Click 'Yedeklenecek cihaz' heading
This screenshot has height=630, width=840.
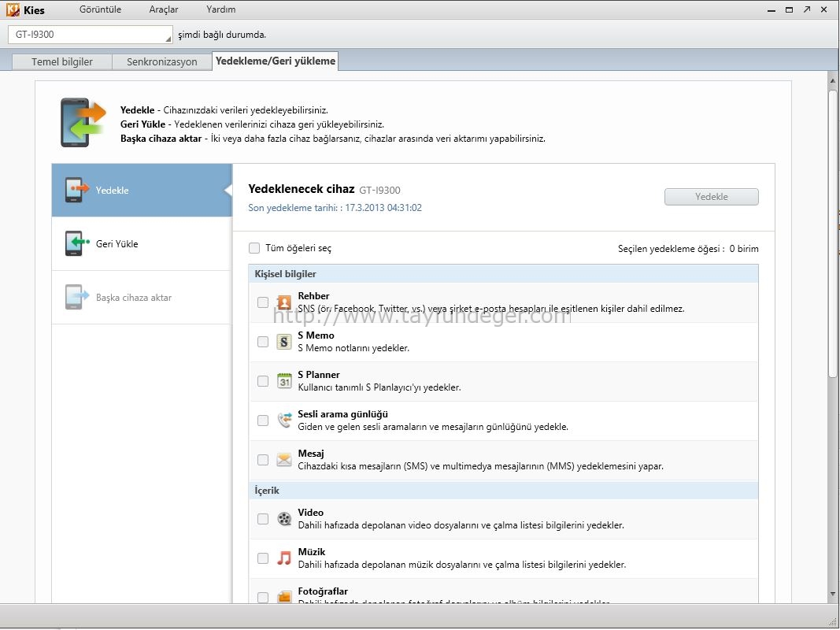point(301,188)
